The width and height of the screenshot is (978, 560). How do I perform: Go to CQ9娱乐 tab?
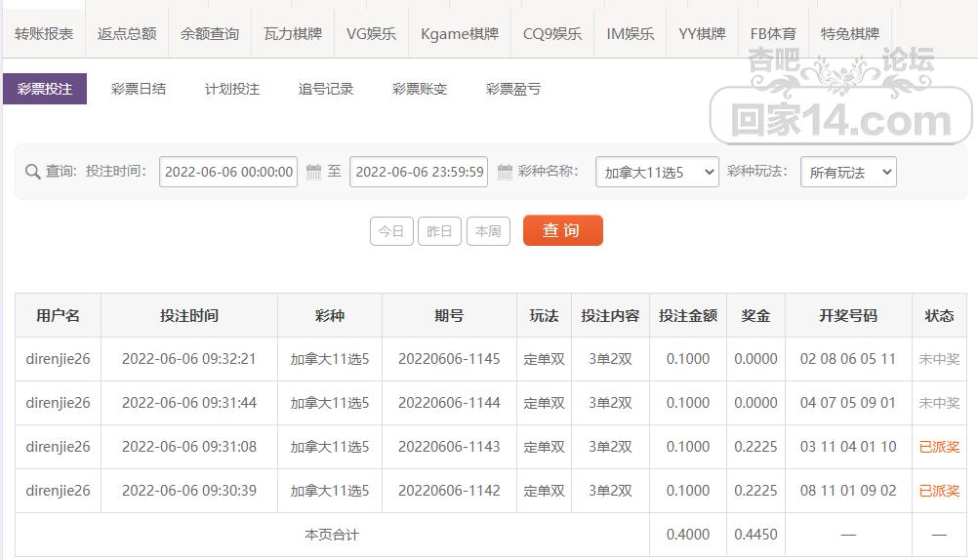pos(552,34)
